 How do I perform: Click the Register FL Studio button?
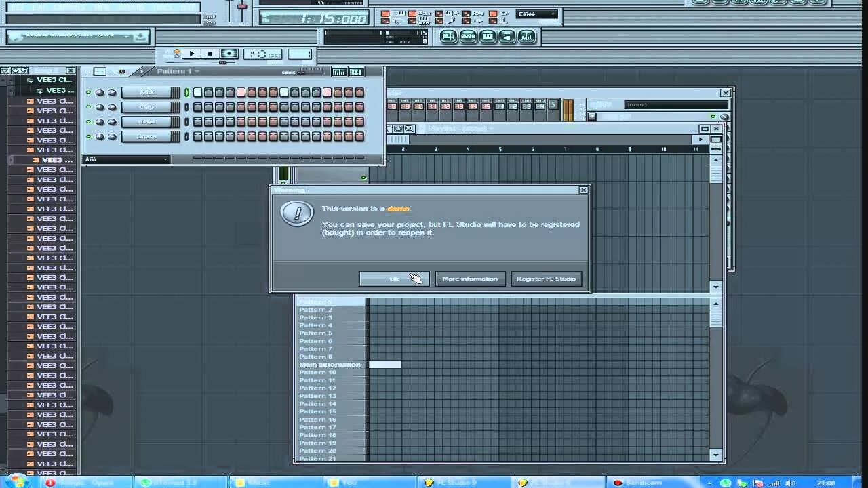(x=546, y=279)
